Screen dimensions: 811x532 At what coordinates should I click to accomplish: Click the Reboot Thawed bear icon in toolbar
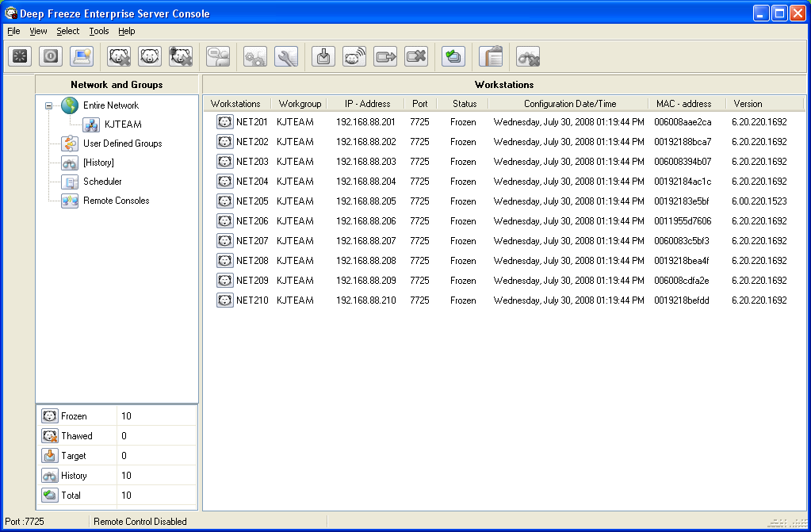click(119, 56)
